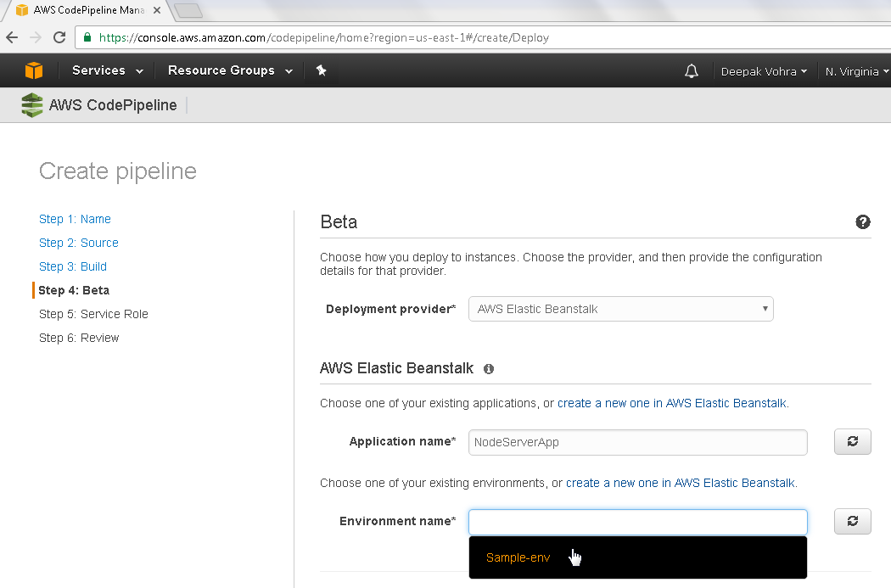This screenshot has height=588, width=891.
Task: Click the AWS orange cube home icon
Action: pos(34,70)
